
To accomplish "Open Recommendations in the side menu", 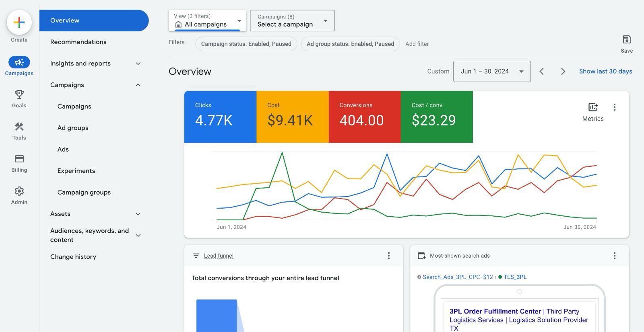I will pos(78,42).
